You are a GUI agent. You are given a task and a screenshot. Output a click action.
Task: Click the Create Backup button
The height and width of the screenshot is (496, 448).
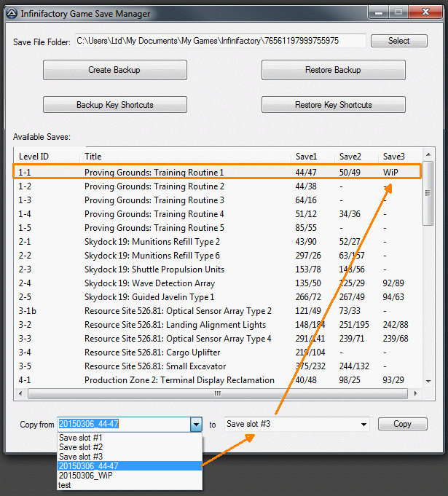pyautogui.click(x=115, y=70)
